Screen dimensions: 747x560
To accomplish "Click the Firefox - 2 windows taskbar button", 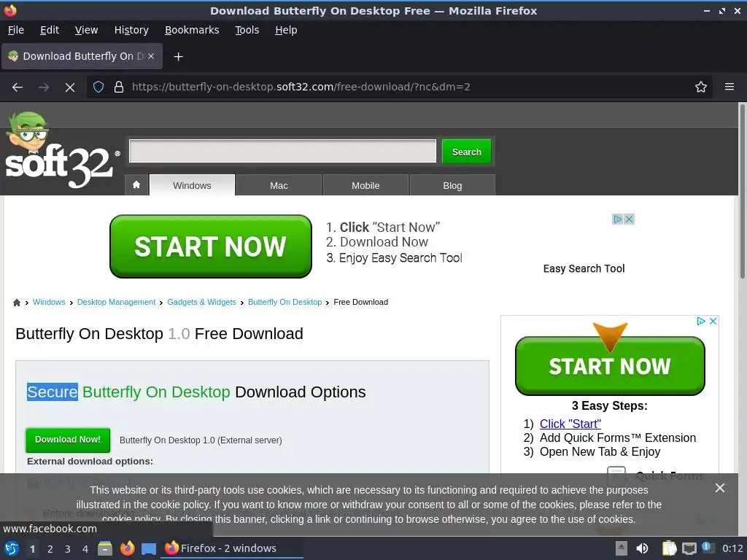I will click(233, 548).
